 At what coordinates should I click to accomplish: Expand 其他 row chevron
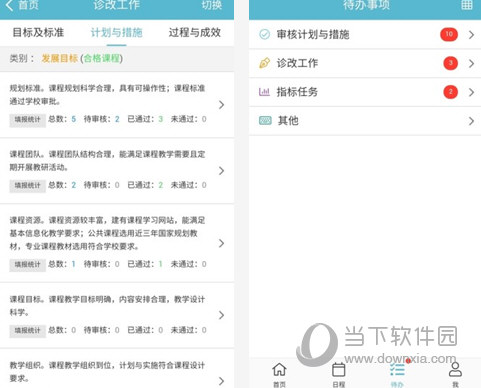(471, 121)
